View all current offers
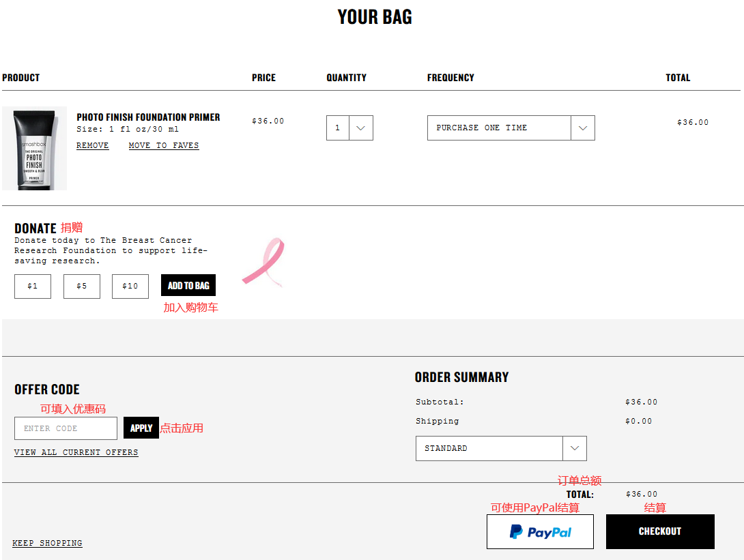744x560 pixels. (x=76, y=452)
